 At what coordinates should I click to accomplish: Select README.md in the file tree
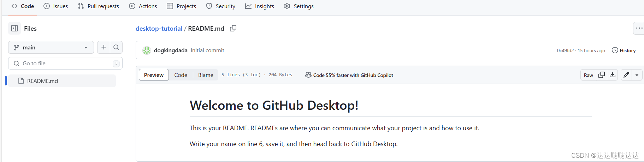tap(62, 81)
